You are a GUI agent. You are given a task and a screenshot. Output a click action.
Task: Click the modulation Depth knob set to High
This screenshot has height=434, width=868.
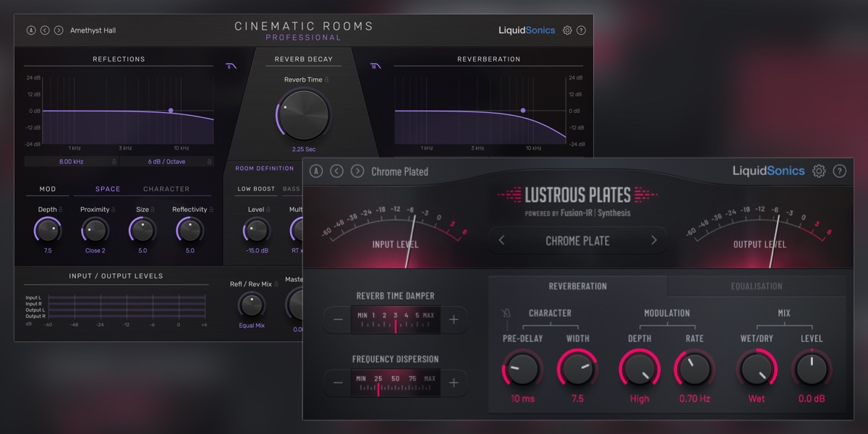coord(639,370)
